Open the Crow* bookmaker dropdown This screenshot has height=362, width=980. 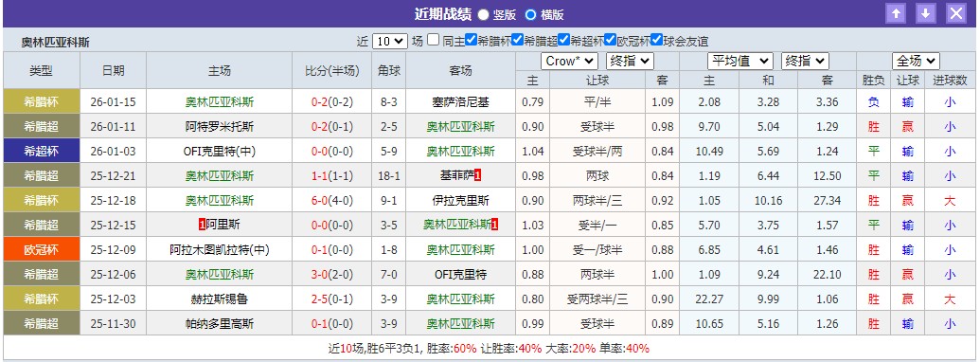click(569, 61)
